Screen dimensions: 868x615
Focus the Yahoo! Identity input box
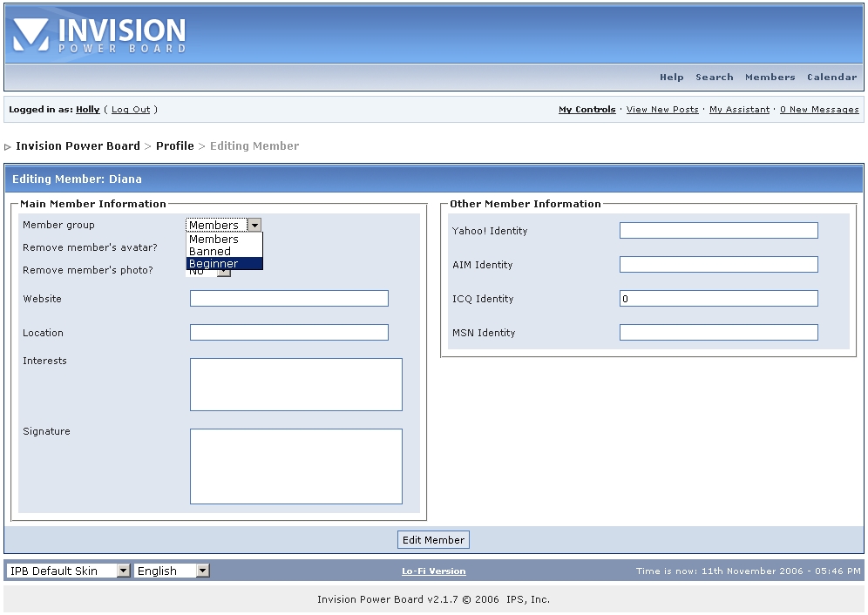[x=718, y=231]
